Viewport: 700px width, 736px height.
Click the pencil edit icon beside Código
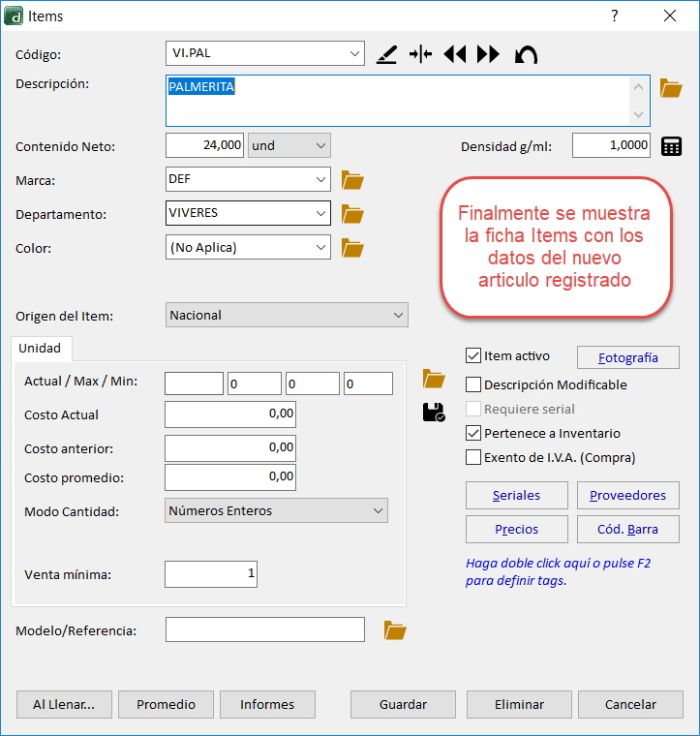[386, 55]
